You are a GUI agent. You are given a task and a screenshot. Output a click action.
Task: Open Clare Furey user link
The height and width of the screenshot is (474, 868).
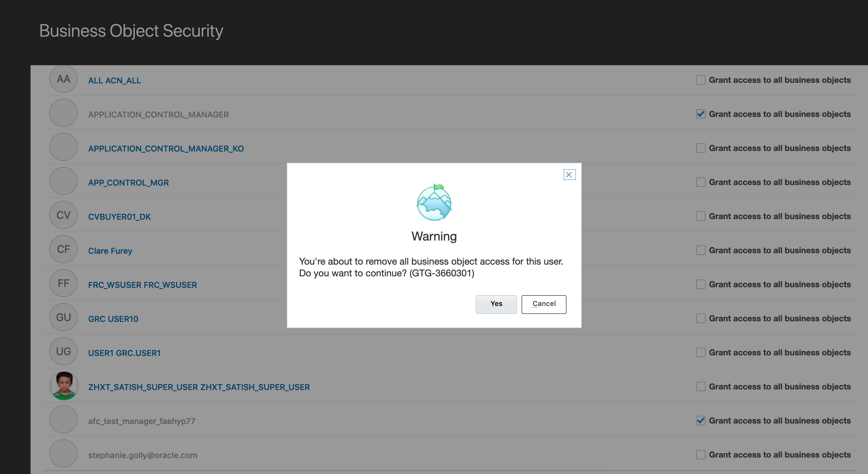tap(110, 251)
